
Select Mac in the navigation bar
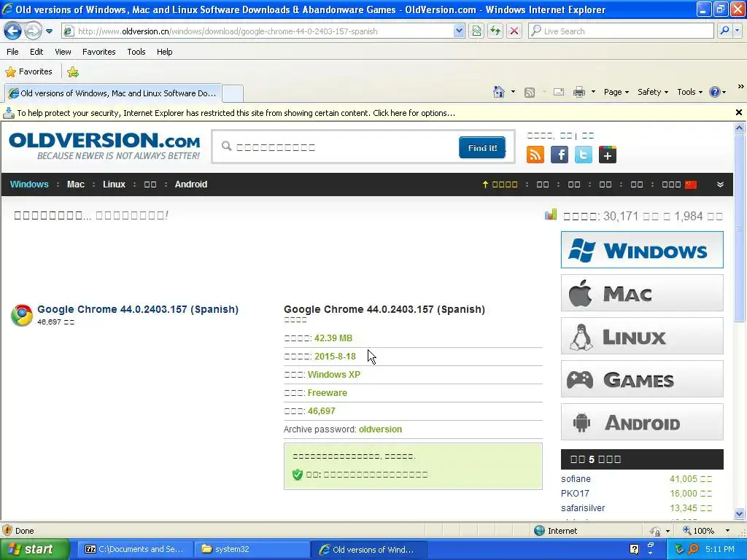[76, 184]
